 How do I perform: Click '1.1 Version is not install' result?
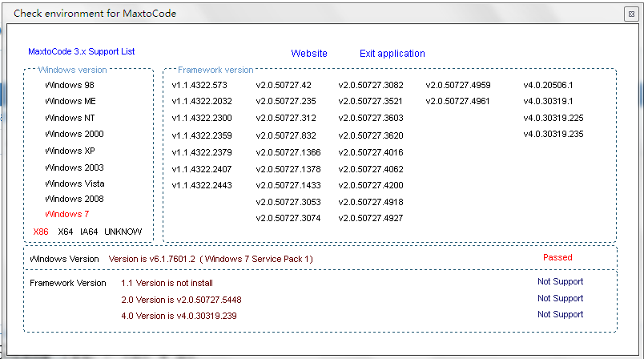coord(167,283)
